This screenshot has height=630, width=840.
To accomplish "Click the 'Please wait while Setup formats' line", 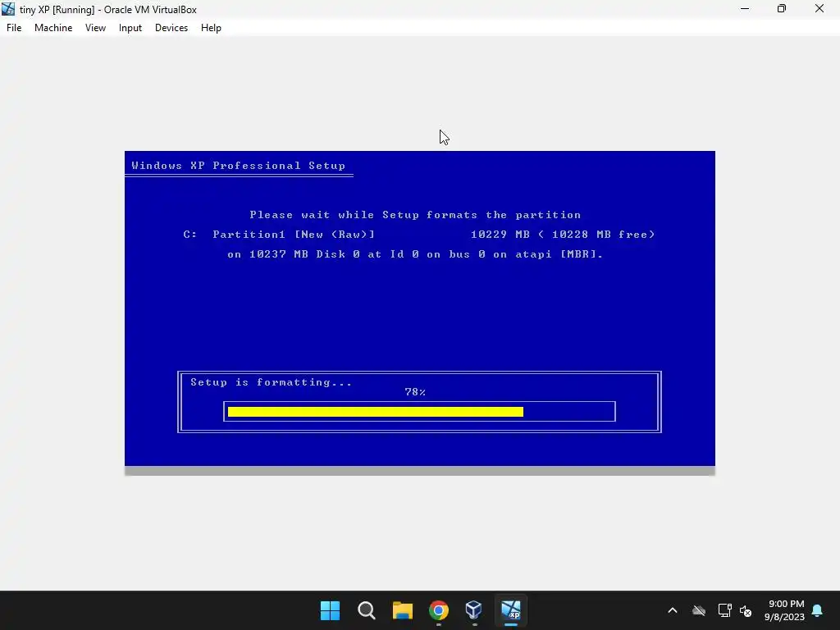I will [x=415, y=215].
